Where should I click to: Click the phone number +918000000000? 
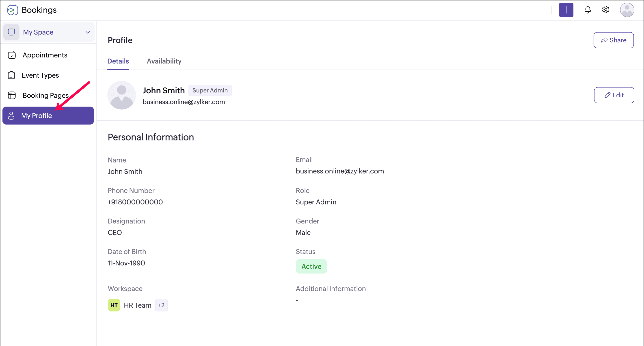[x=135, y=202]
